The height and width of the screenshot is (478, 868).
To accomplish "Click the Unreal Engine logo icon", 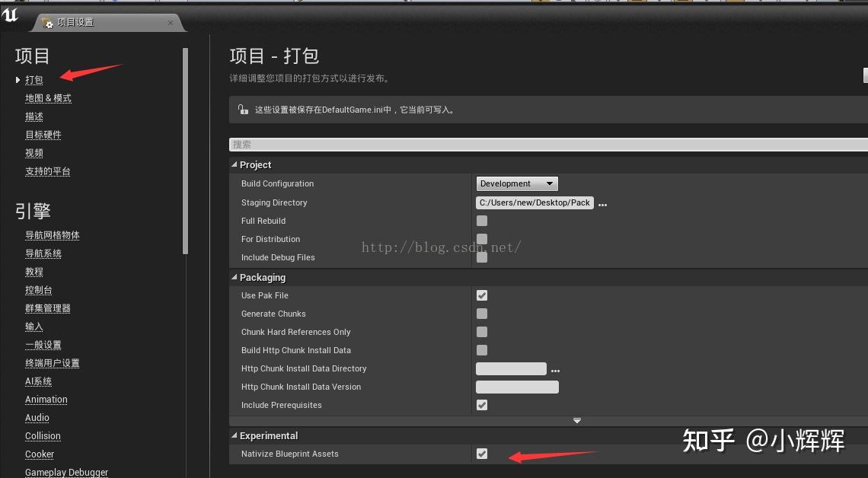I will pos(9,15).
